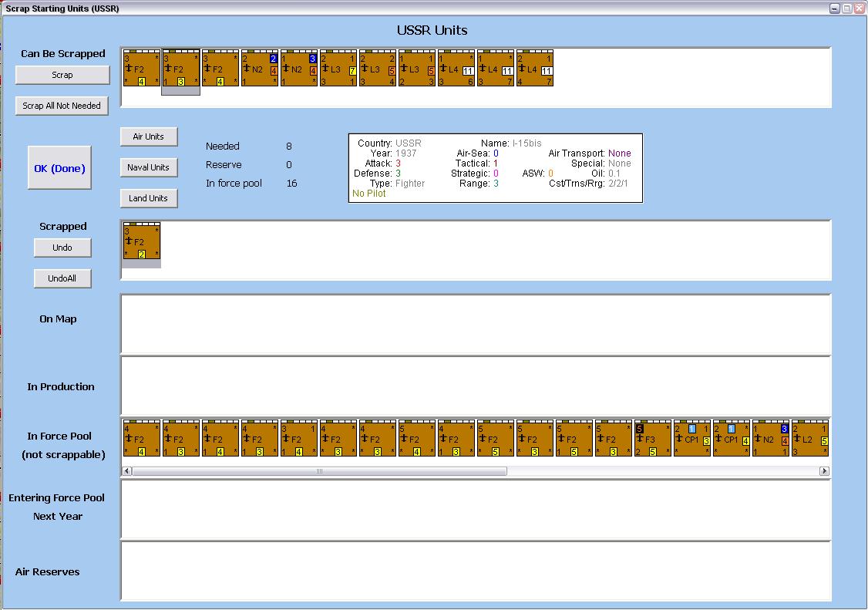Select L4 unit with bottom values 3 and 6

point(456,68)
